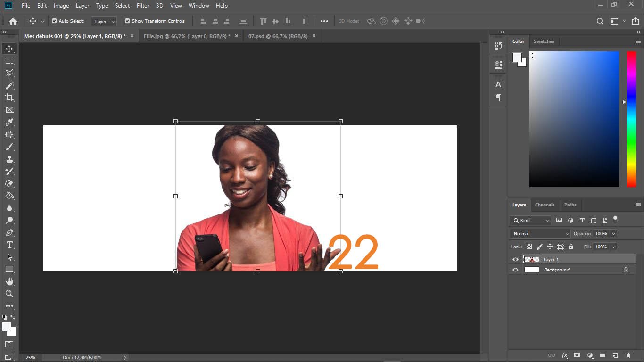Uncheck the Auto-Select checkbox
The height and width of the screenshot is (362, 644).
tap(54, 21)
